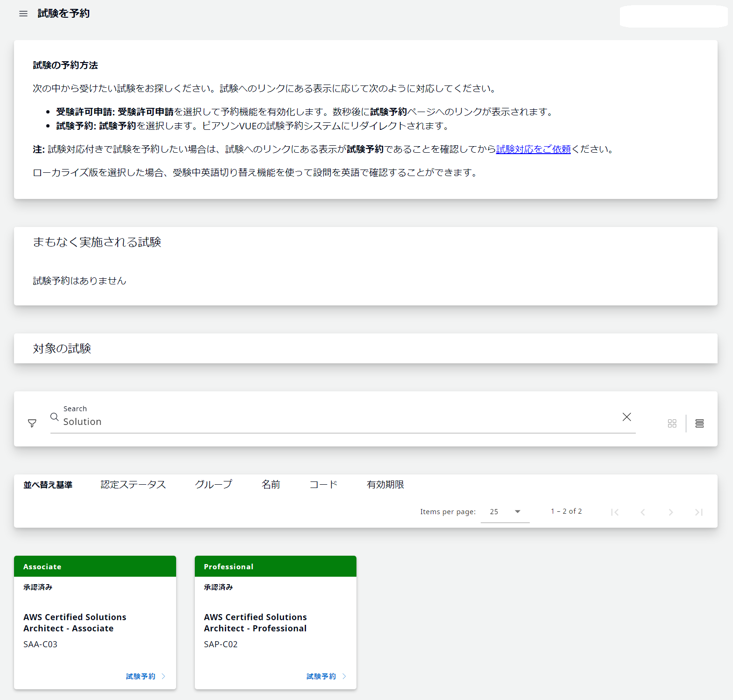Open Items per page dropdown
Image resolution: width=733 pixels, height=700 pixels.
pyautogui.click(x=505, y=512)
